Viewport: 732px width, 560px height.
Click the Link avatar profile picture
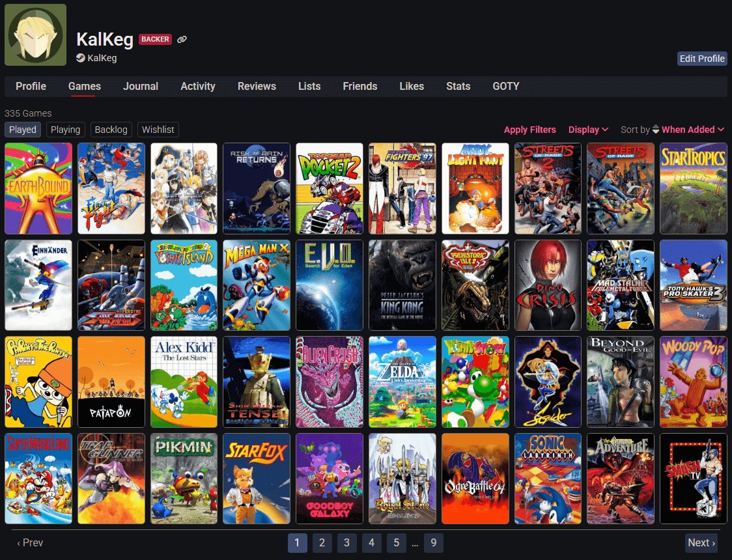(35, 35)
